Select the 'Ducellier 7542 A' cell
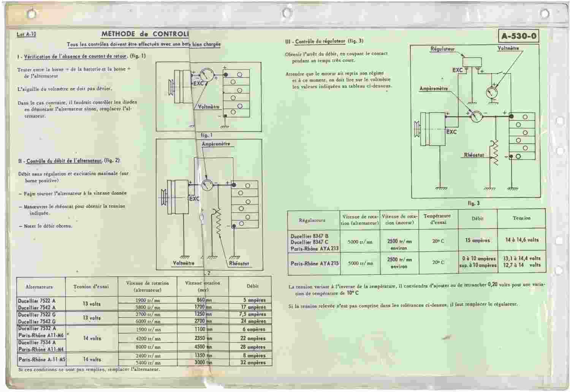Viewport: 570px width, 392px height. click(x=37, y=308)
